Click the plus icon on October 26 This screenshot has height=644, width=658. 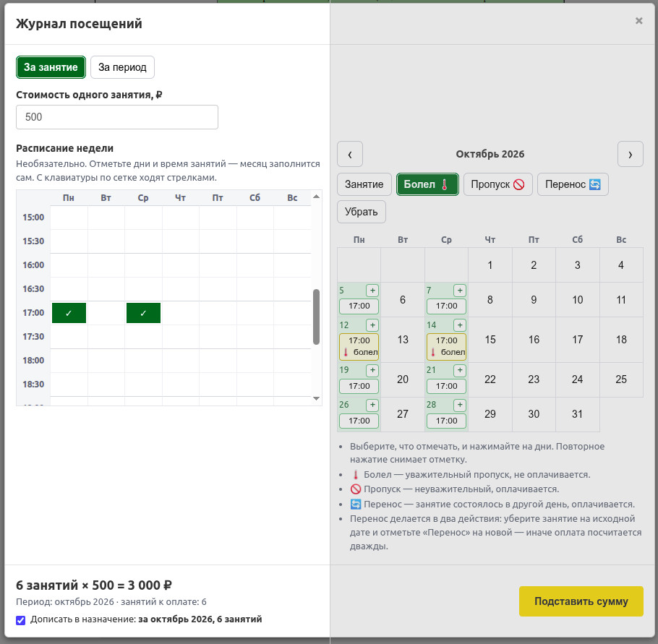coord(372,405)
